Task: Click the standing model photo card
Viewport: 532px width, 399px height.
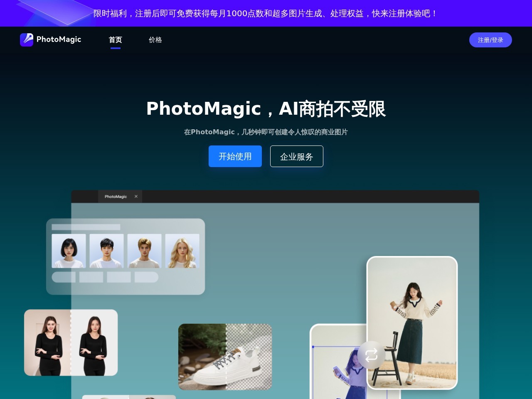Action: [411, 323]
